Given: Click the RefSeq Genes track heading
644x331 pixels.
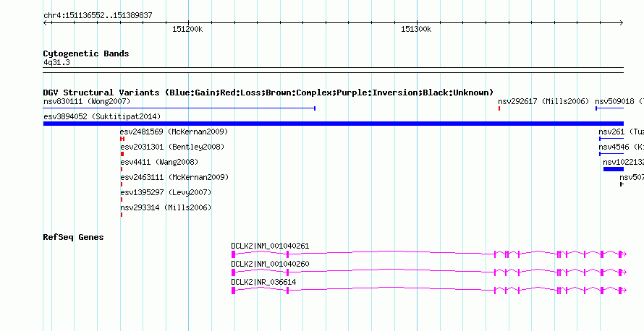Looking at the screenshot, I should pyautogui.click(x=74, y=237).
